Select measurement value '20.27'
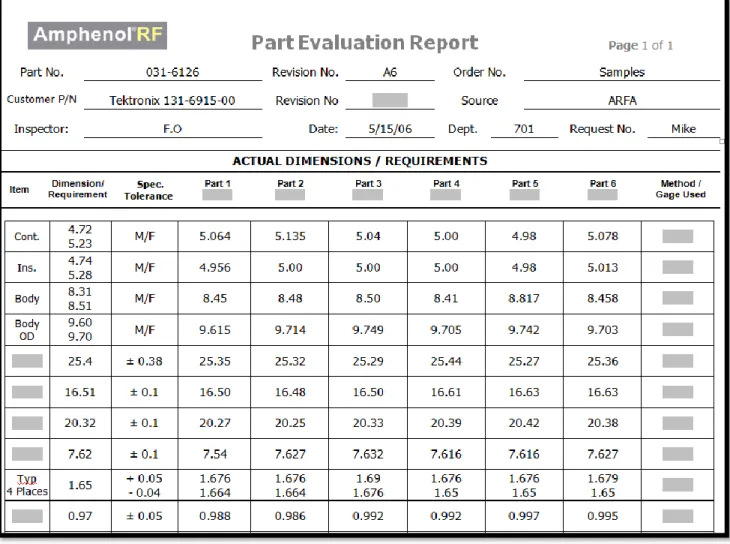 point(215,423)
